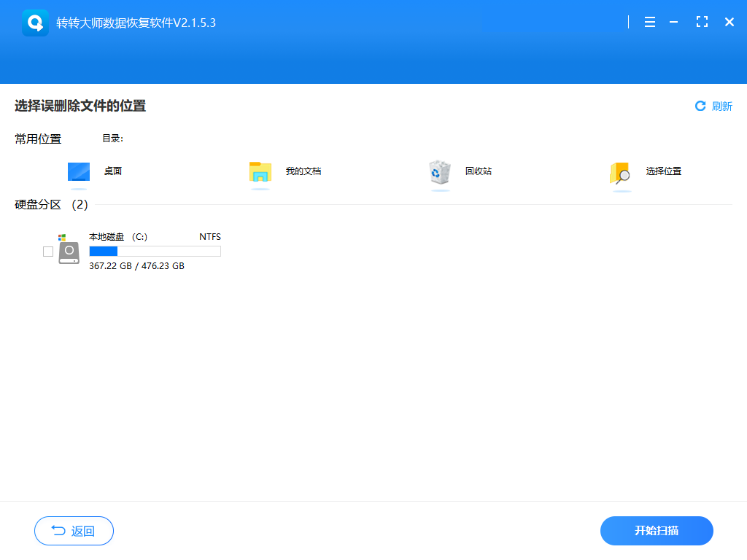This screenshot has width=747, height=560.
Task: Click the 选择位置 text label
Action: pyautogui.click(x=664, y=171)
